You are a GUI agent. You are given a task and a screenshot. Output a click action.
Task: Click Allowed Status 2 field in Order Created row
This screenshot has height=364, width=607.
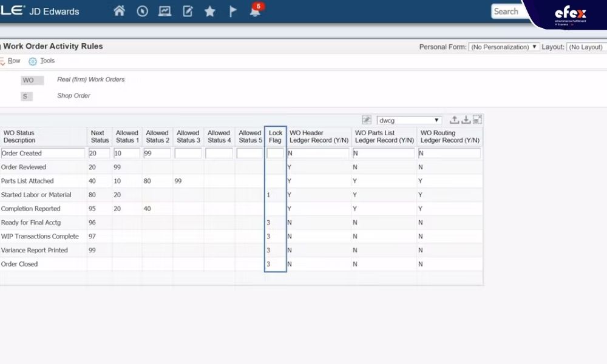pos(157,153)
